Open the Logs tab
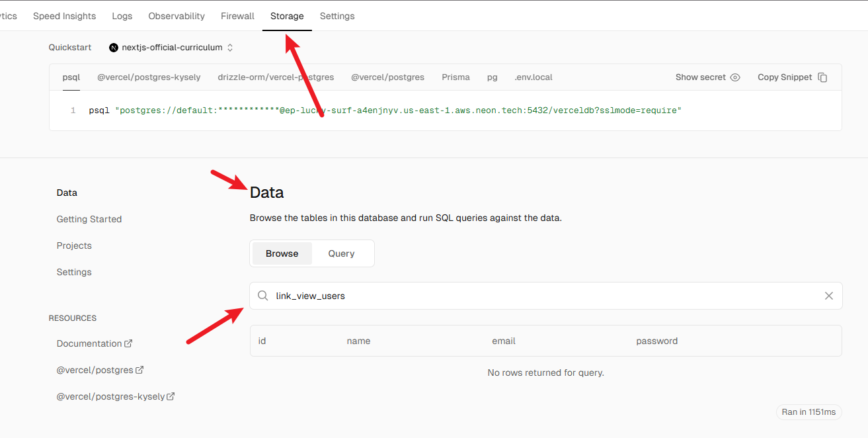The height and width of the screenshot is (438, 868). (122, 16)
